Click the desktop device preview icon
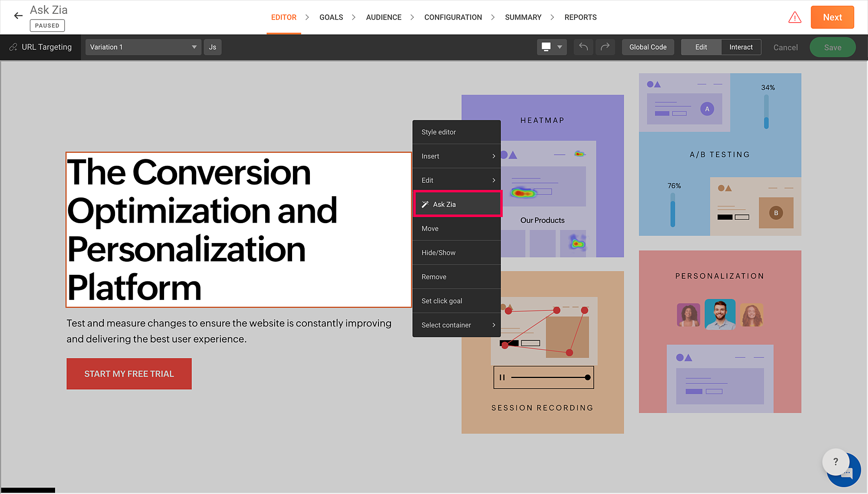The image size is (868, 494). (x=546, y=47)
